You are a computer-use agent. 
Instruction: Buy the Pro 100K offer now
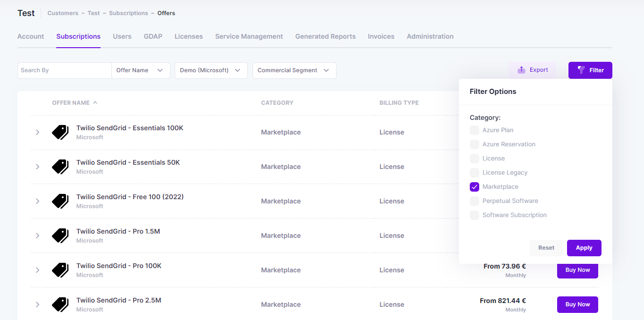click(x=577, y=270)
